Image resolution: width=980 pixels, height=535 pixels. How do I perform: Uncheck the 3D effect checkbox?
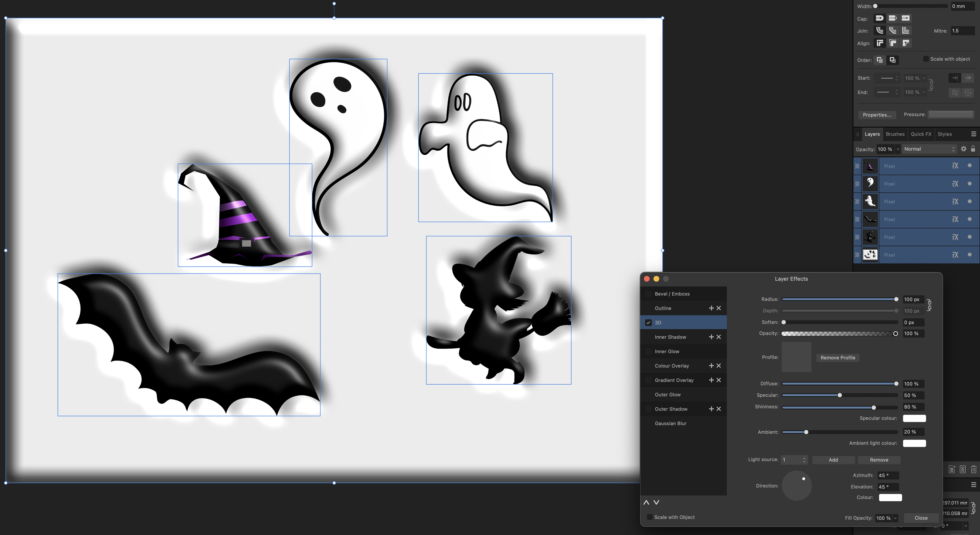648,322
